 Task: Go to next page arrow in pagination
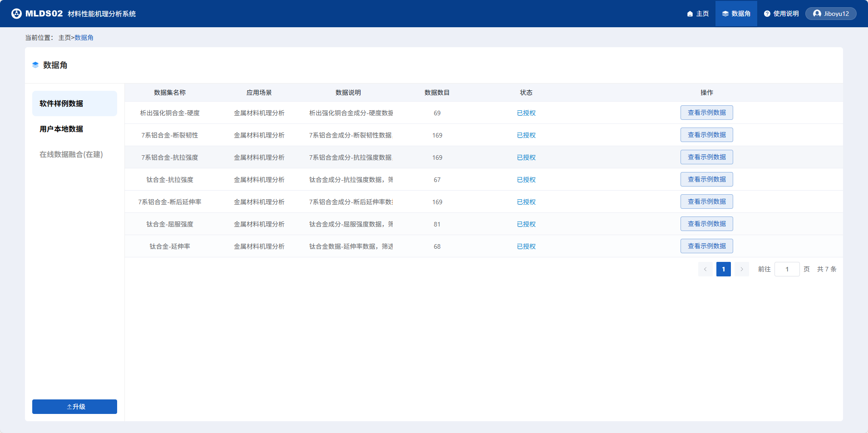coord(741,269)
